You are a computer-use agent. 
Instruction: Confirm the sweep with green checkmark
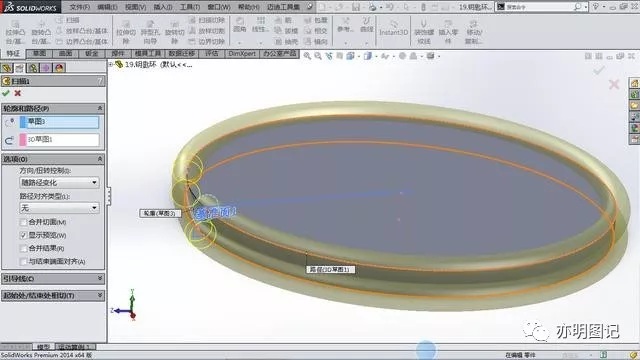6,93
